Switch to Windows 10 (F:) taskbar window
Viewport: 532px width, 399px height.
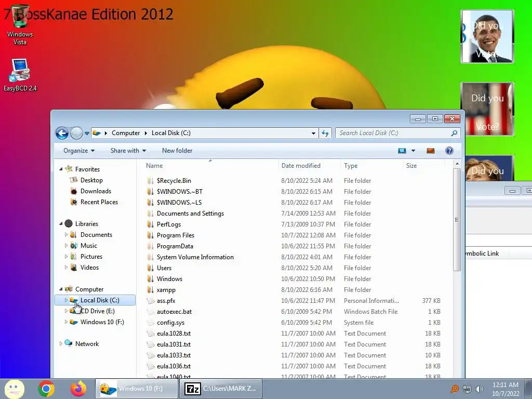coord(137,389)
